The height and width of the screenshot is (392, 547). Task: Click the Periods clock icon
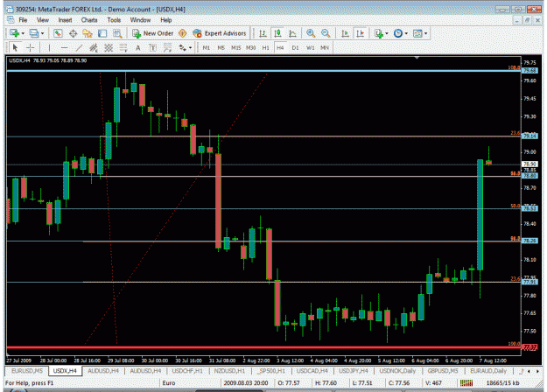click(x=397, y=33)
